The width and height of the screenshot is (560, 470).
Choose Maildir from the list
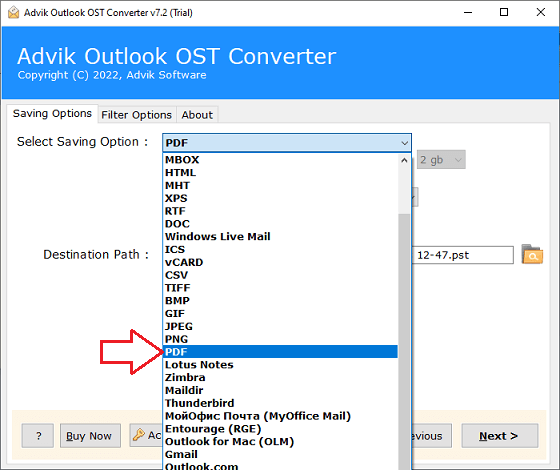(280, 390)
